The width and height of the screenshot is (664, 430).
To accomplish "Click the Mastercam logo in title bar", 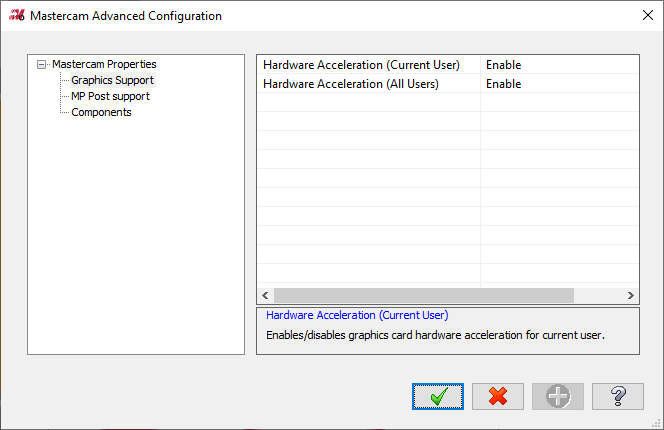I will tap(17, 16).
